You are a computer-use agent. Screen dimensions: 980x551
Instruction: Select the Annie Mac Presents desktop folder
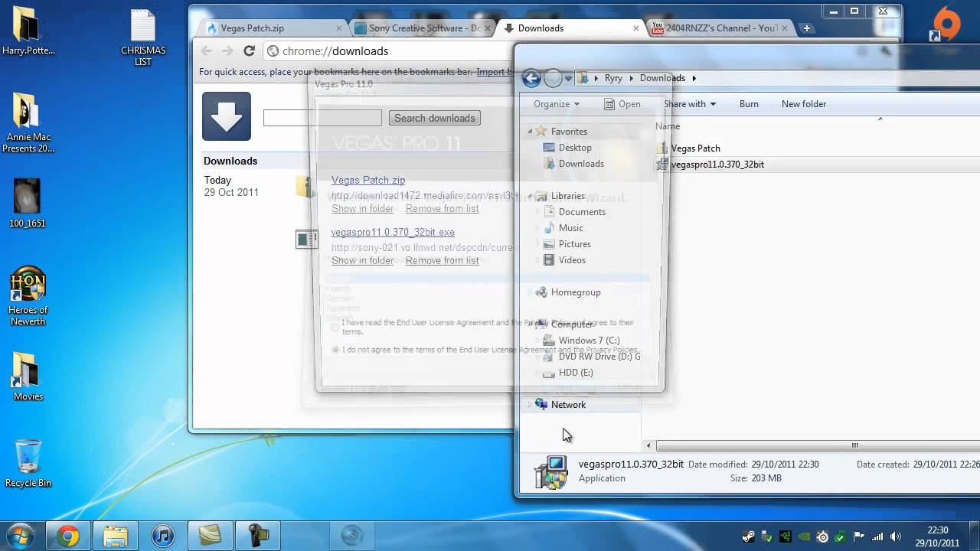pos(28,122)
